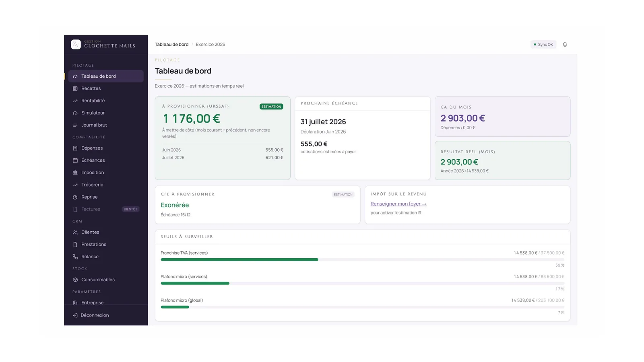Go to Prestations
This screenshot has height=362, width=644.
pyautogui.click(x=106, y=244)
